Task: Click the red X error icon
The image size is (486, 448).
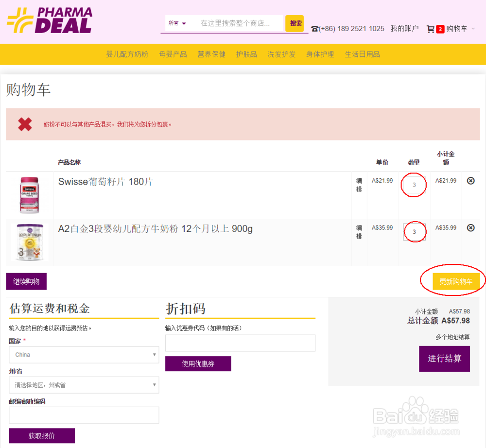Action: pos(25,124)
